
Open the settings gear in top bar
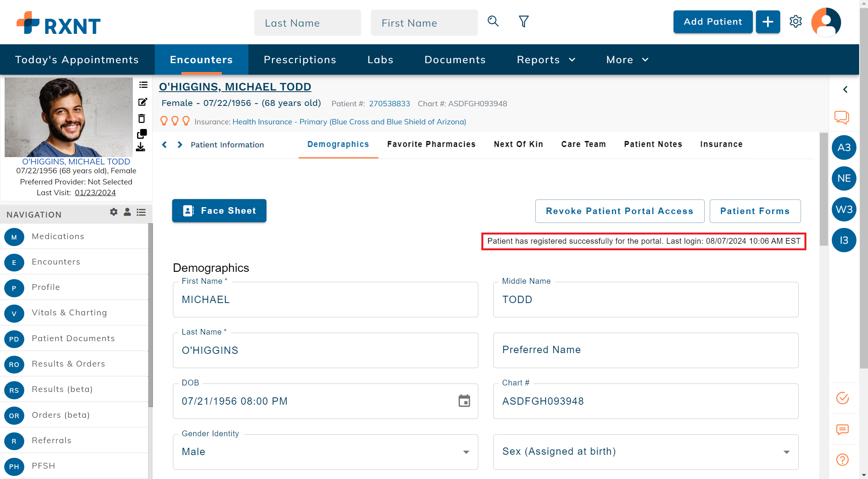click(796, 22)
